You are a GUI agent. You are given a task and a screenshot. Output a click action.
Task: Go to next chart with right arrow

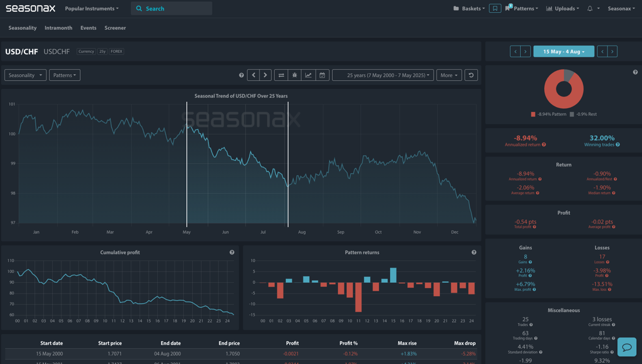[265, 75]
